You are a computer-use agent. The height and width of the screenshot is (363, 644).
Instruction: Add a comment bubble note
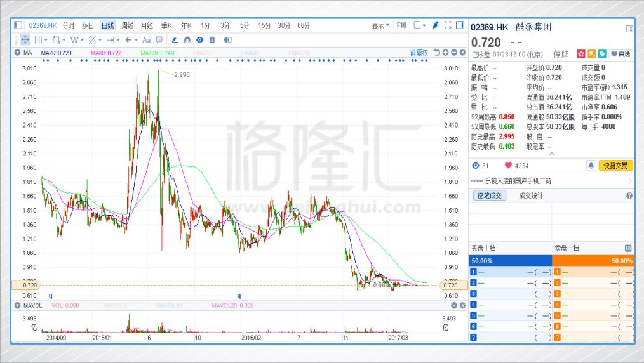[159, 40]
